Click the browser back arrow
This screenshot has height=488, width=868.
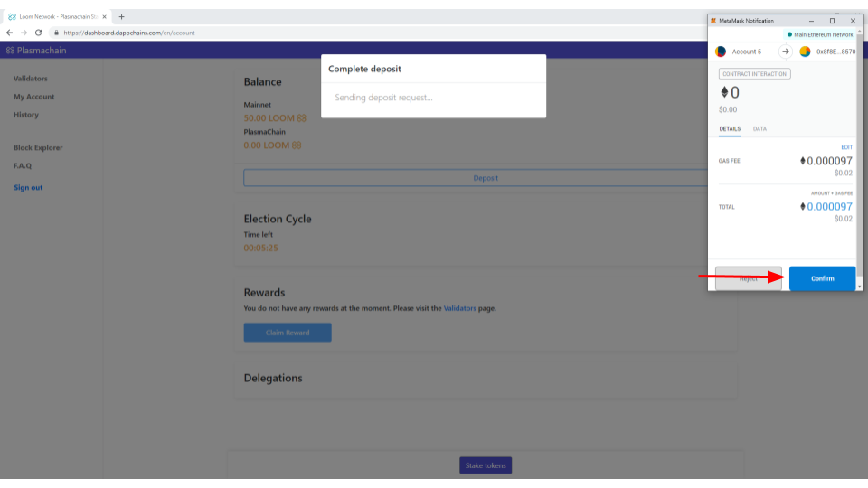point(9,33)
